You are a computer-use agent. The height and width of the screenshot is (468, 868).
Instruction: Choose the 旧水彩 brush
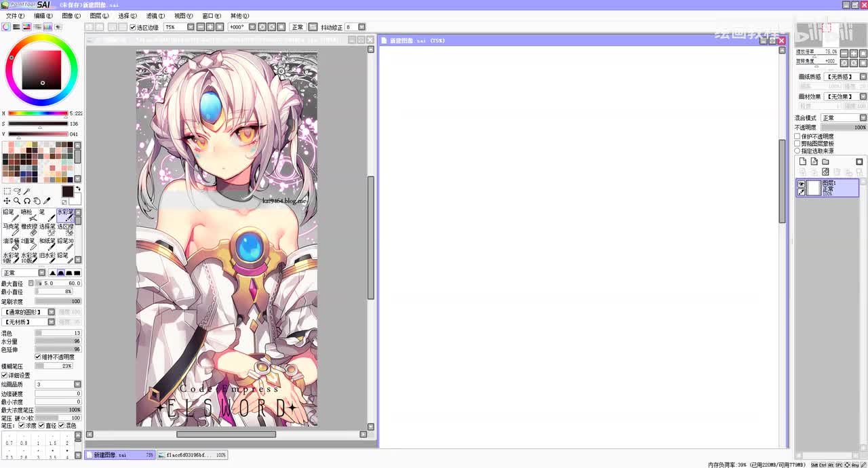click(x=47, y=258)
